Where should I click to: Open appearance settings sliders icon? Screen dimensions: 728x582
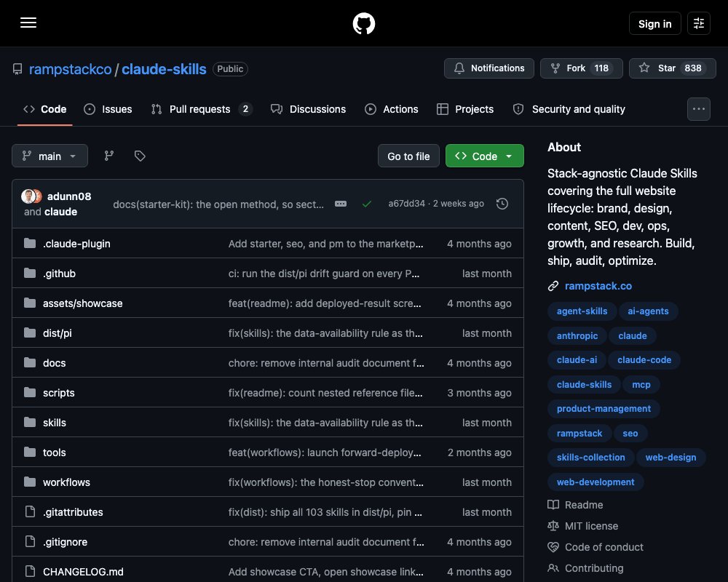[698, 23]
